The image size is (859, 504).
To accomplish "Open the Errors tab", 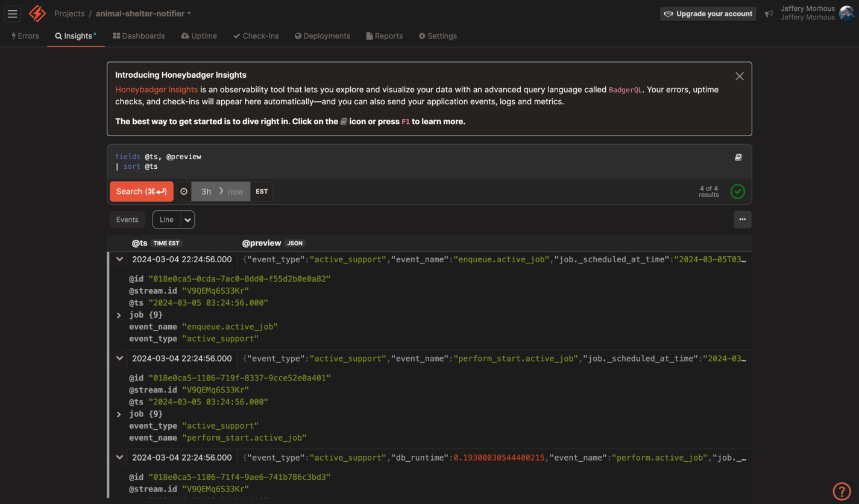I will pyautogui.click(x=25, y=36).
